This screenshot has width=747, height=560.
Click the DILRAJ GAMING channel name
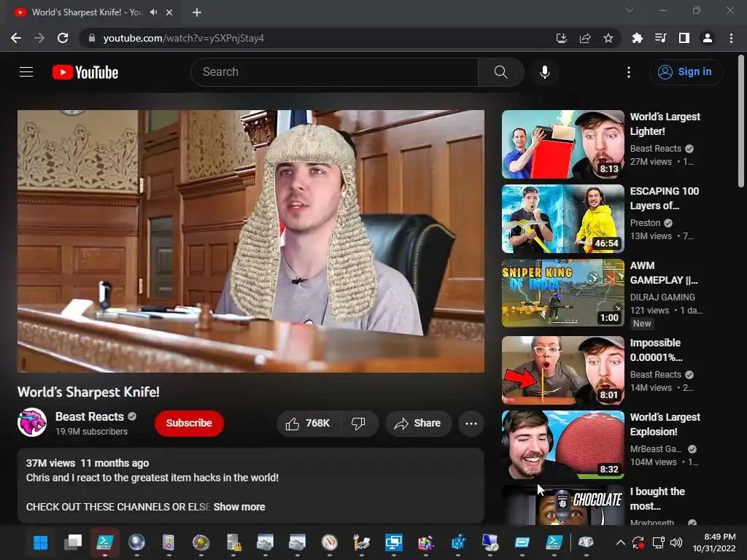click(662, 297)
